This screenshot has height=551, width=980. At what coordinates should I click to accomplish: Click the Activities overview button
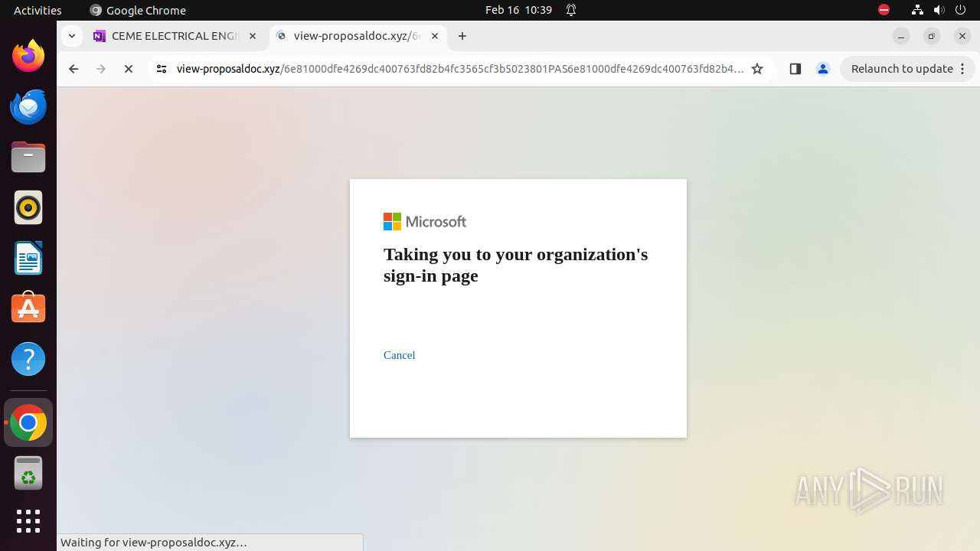coord(38,10)
